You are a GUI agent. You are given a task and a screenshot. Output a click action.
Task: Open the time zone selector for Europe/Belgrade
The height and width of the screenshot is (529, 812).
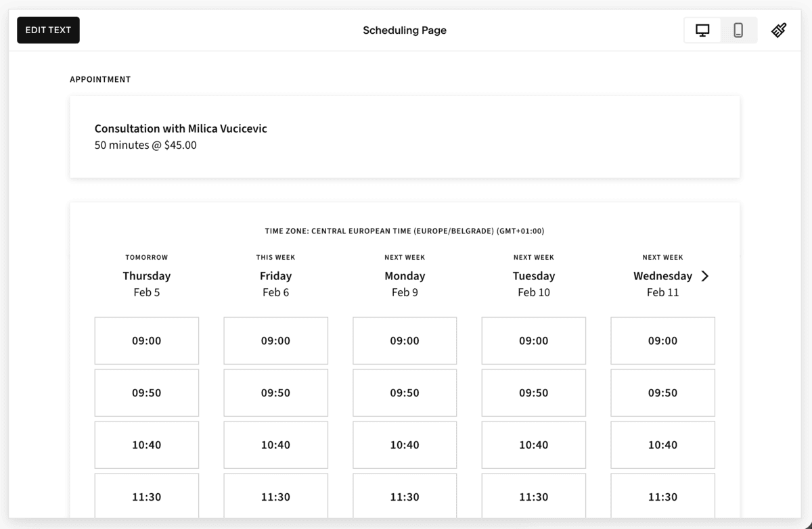point(405,231)
